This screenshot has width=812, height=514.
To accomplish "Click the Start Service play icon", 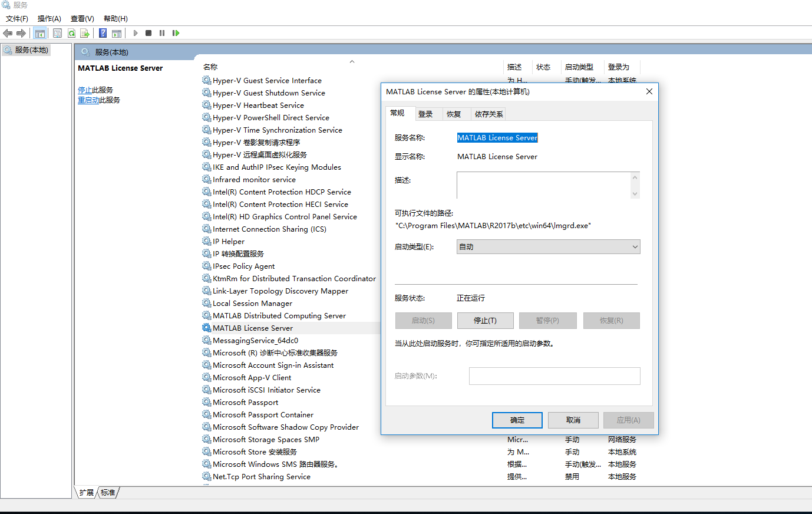I will point(136,33).
